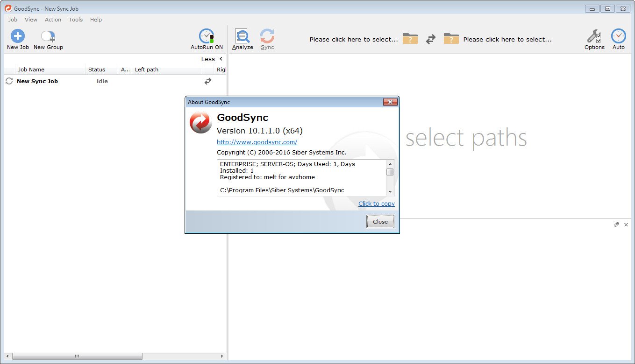This screenshot has height=364, width=635.
Task: Close the About GoodSync dialog
Action: click(x=380, y=221)
